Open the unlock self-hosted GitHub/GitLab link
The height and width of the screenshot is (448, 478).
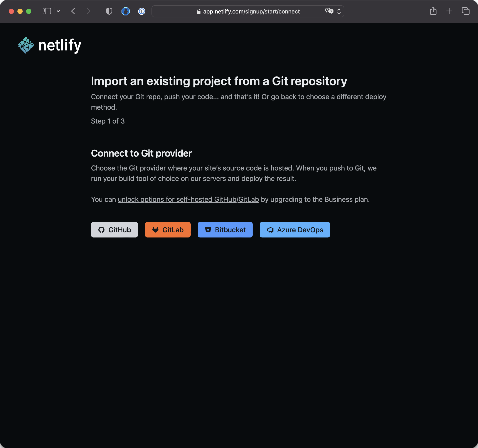[188, 199]
